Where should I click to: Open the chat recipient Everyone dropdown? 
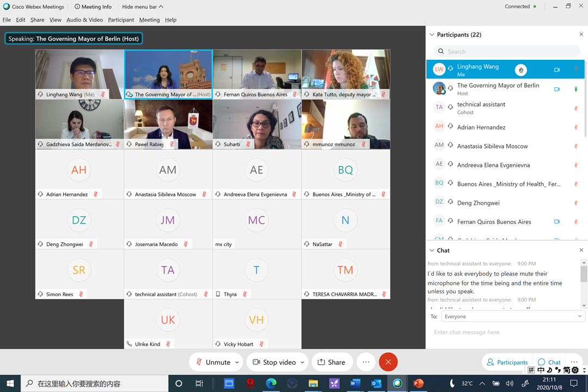513,316
